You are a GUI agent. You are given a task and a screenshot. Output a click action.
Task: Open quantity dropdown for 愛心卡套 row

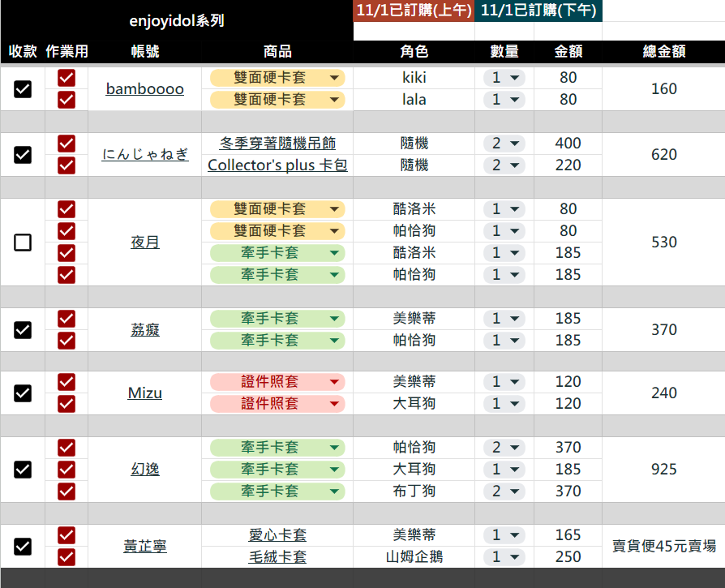tap(504, 535)
